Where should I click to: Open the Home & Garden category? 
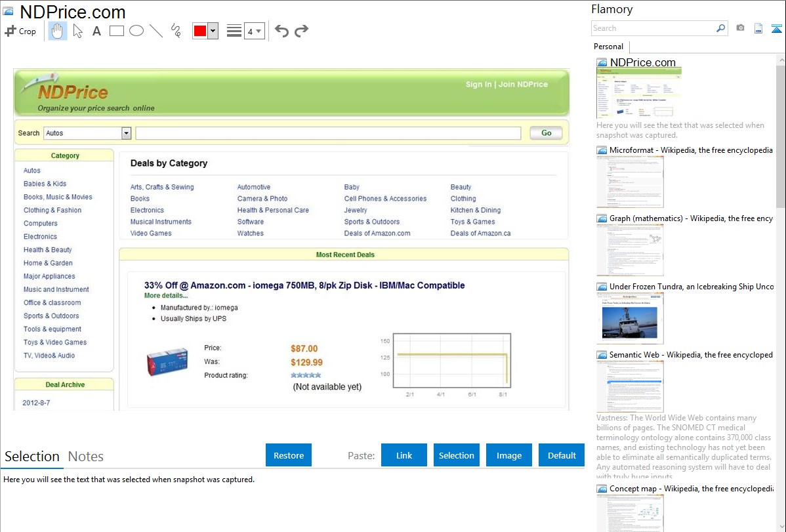[x=48, y=263]
